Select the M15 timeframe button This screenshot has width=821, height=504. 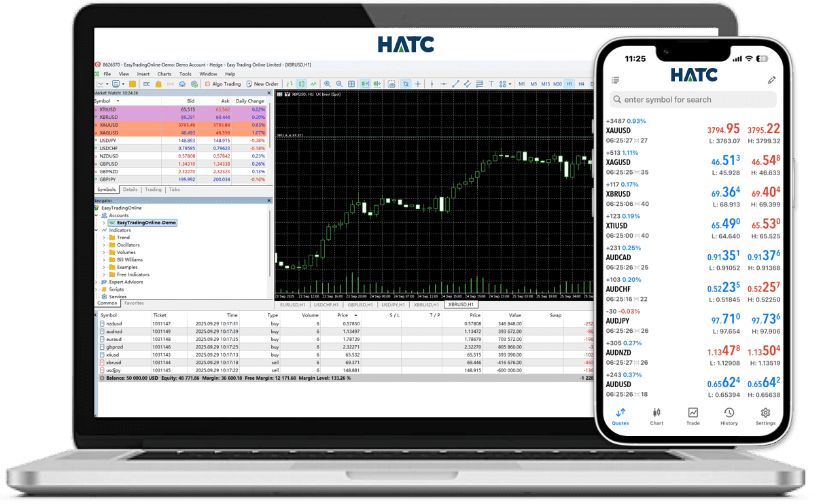click(546, 84)
